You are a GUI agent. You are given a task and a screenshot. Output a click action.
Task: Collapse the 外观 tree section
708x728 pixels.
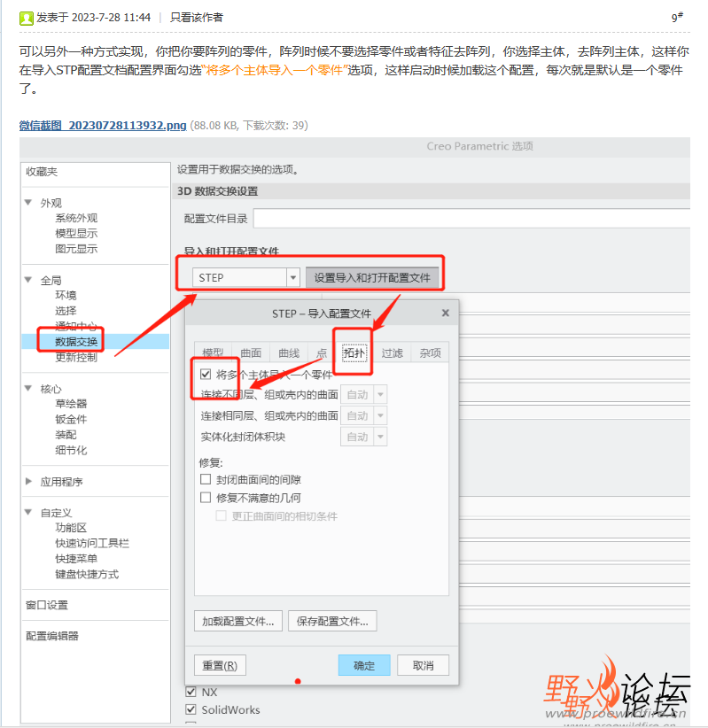click(28, 203)
